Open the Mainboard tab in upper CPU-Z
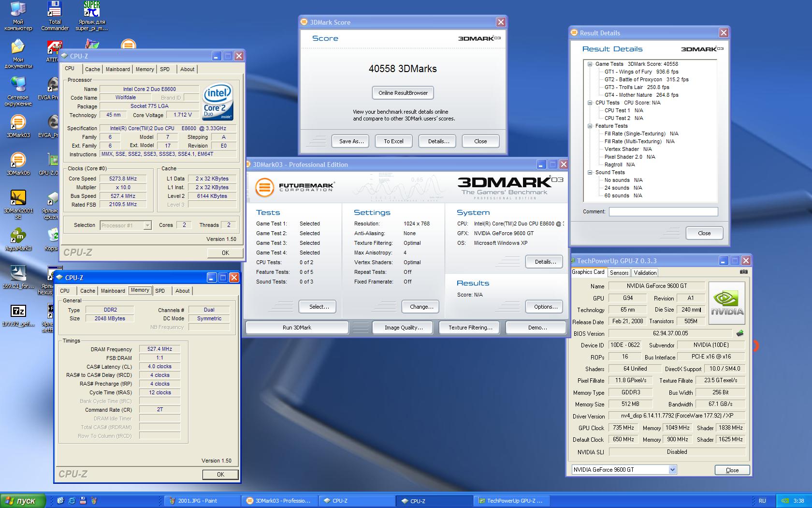 click(x=118, y=69)
